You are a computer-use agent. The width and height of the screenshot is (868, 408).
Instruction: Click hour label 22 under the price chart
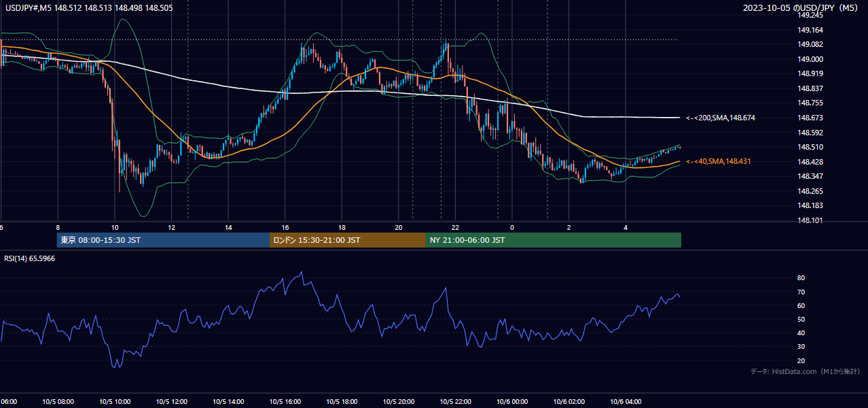(455, 227)
